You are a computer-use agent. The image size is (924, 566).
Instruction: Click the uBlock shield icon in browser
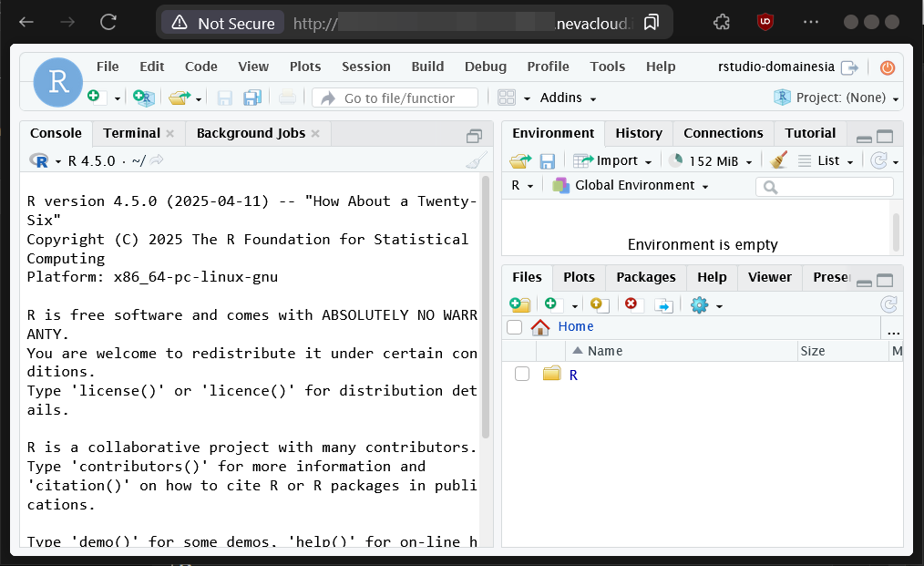pos(765,23)
